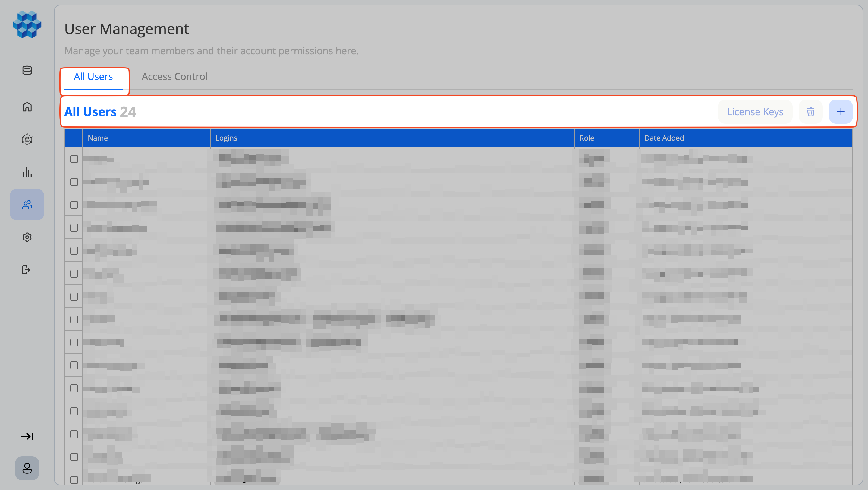This screenshot has width=868, height=490.
Task: Open the License Keys button
Action: tap(755, 111)
